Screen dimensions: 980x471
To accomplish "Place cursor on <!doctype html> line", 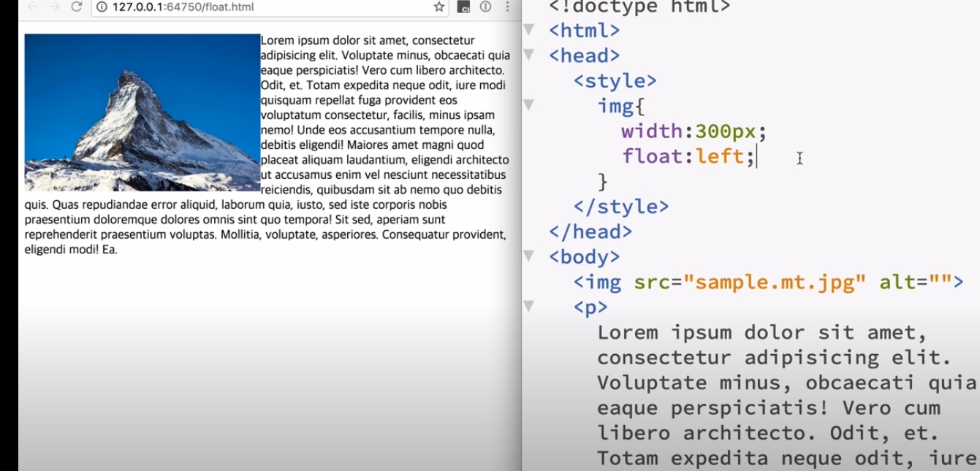I will [x=639, y=7].
